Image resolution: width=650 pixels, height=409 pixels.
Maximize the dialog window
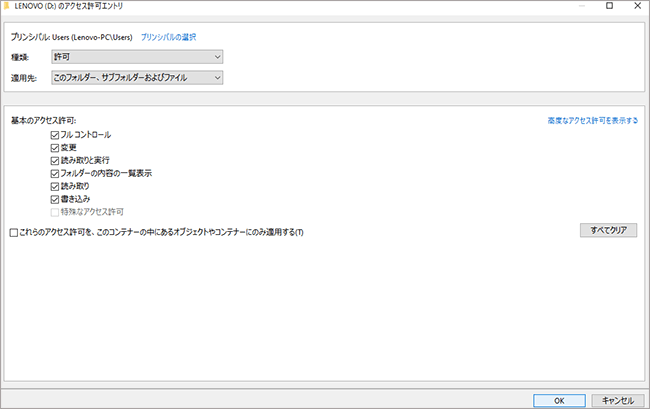(609, 6)
